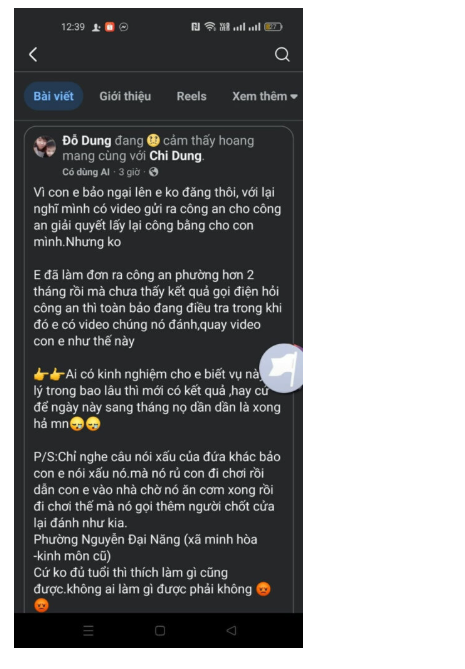Switch to the Giới thiệu tab
Viewport: 465px width, 669px height.
pos(125,96)
